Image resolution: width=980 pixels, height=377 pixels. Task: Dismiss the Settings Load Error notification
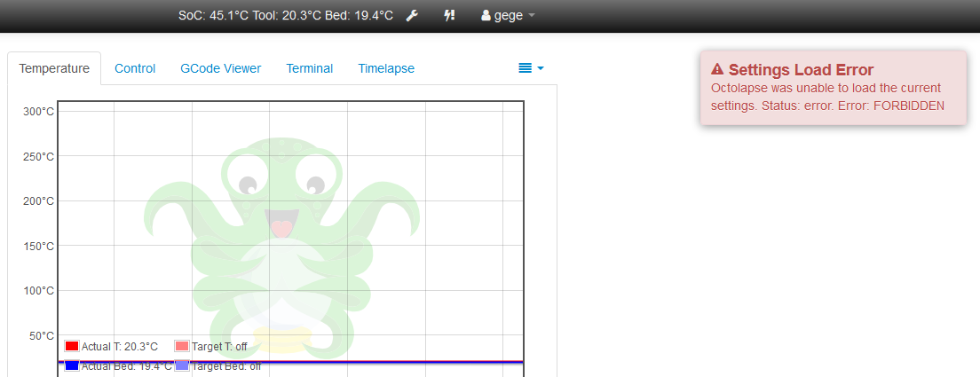click(x=834, y=88)
